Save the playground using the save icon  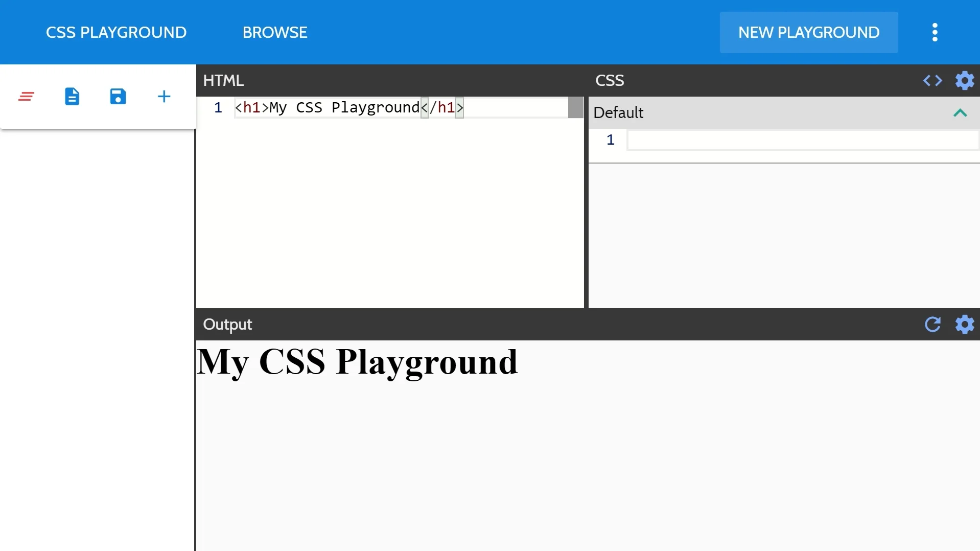(118, 96)
